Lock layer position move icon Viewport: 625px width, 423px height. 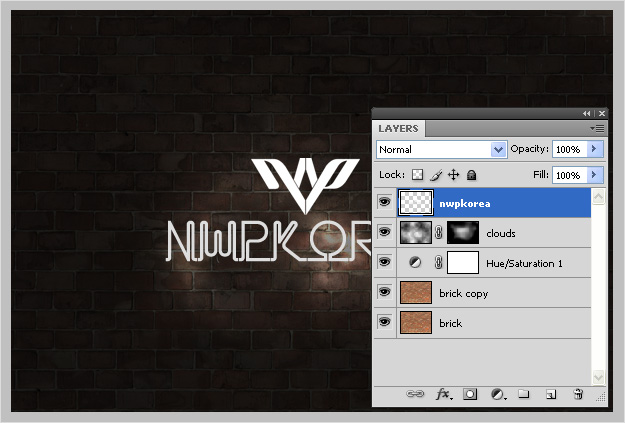pos(454,175)
